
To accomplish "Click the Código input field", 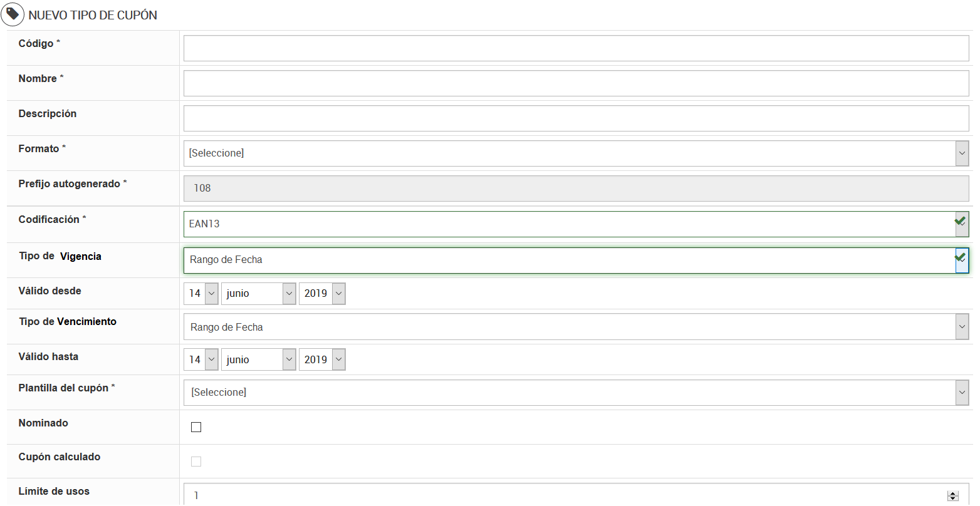I will 576,48.
